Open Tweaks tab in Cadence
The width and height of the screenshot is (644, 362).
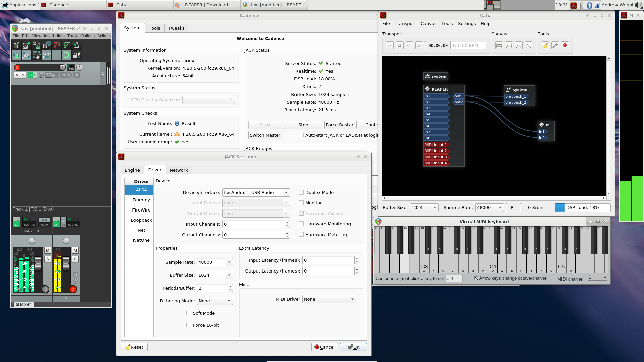tap(176, 28)
